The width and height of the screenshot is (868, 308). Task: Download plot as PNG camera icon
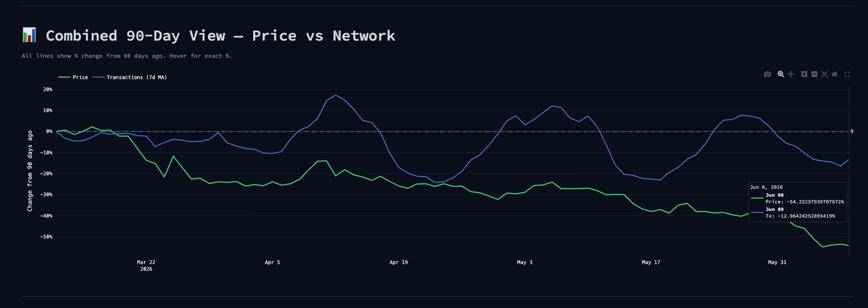(x=767, y=74)
